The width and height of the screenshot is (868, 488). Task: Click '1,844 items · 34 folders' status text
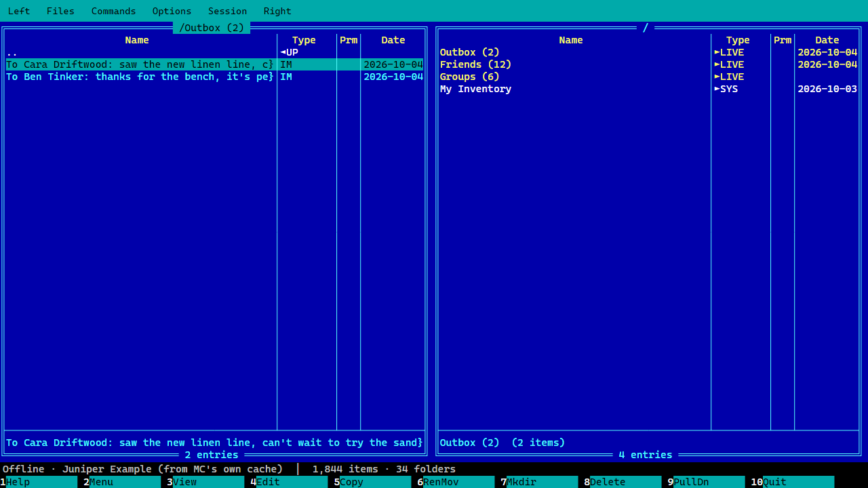[384, 469]
